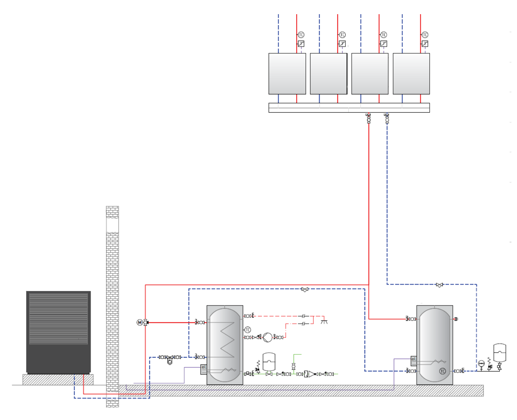This screenshot has height=420, width=517.
Task: Select the el. heater box on buffer tank
Action: coord(414,361)
